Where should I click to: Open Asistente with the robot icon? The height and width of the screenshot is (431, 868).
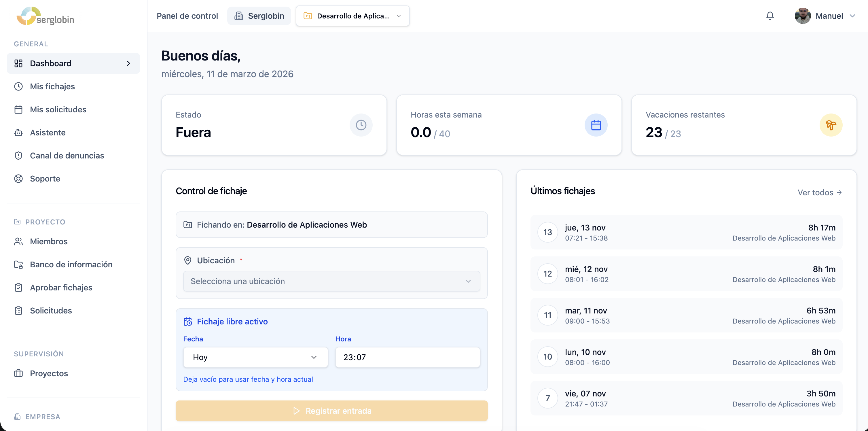18,133
